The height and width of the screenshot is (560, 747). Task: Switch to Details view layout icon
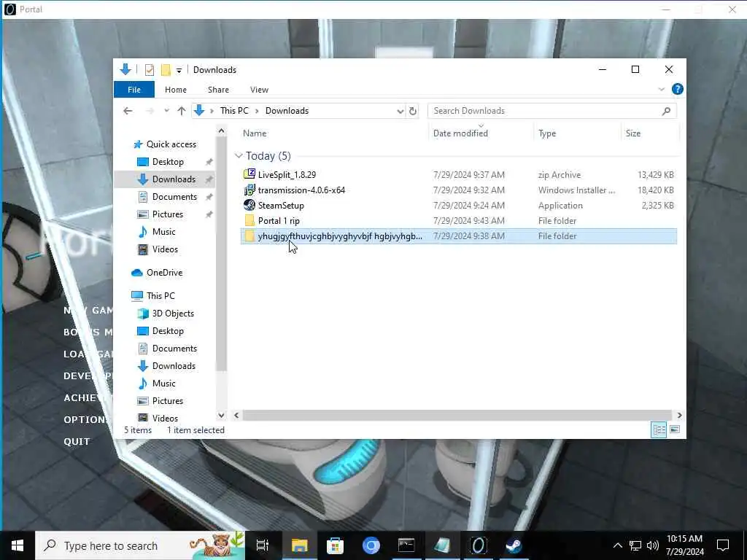(x=659, y=429)
